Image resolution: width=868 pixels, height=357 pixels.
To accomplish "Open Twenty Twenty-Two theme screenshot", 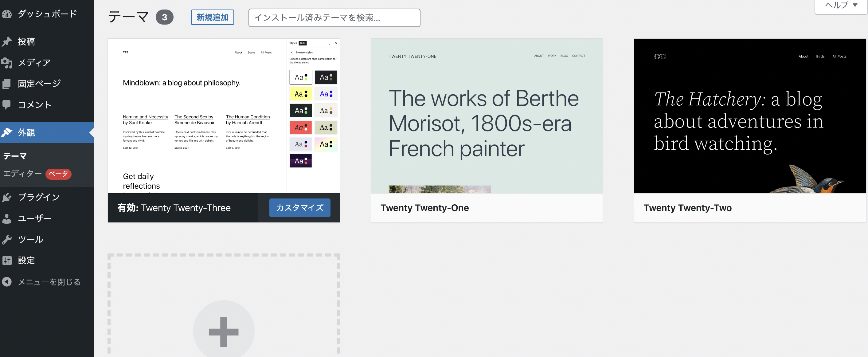I will (750, 116).
